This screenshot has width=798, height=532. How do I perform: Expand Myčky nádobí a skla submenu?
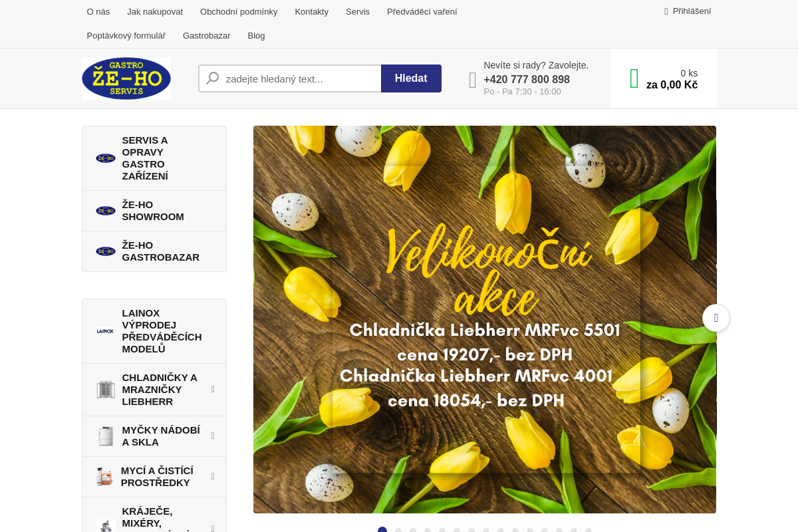pos(213,436)
